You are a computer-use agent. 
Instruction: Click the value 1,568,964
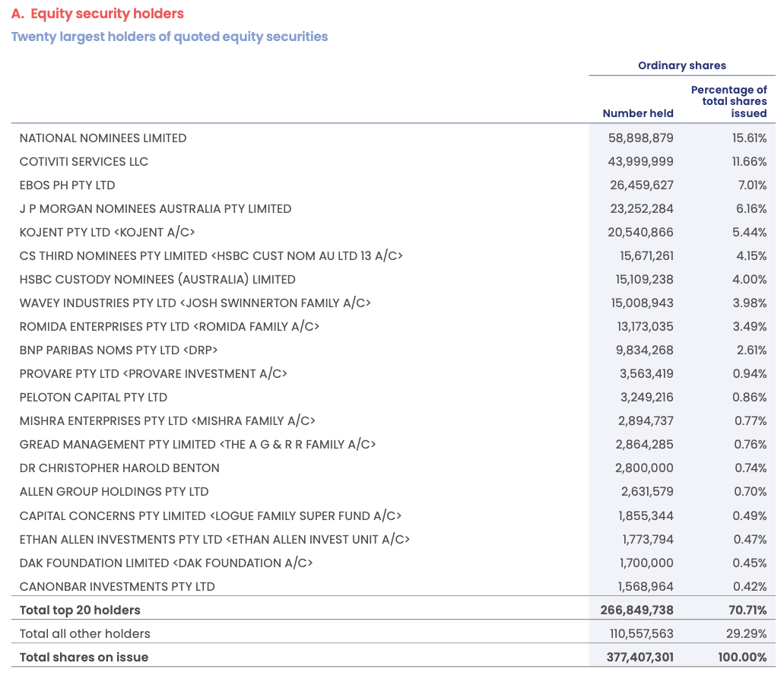coord(646,586)
